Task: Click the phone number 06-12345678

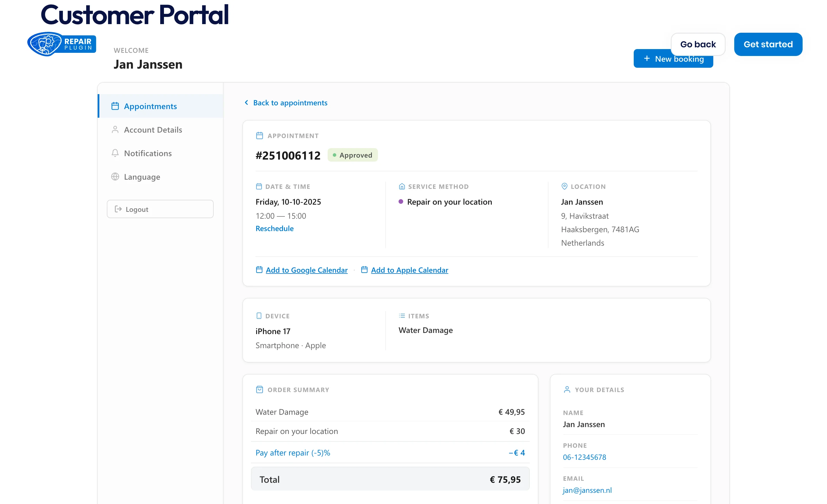Action: pyautogui.click(x=584, y=457)
